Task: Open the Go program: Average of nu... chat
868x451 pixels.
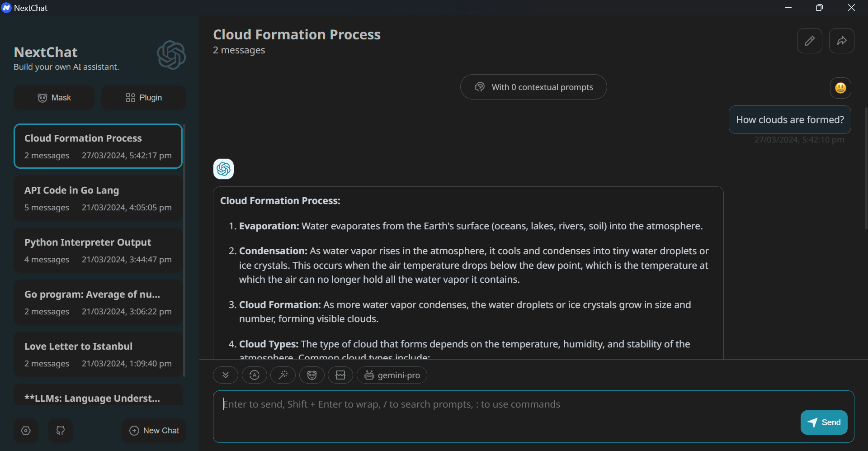Action: point(98,302)
